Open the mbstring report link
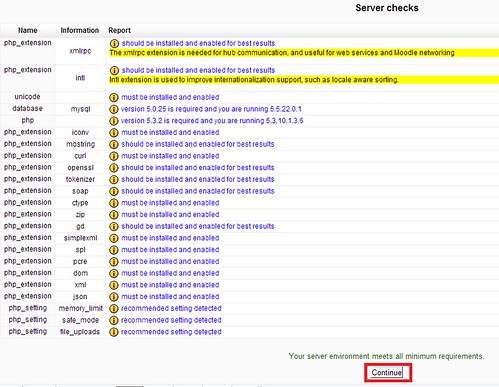This screenshot has width=499, height=387. (198, 144)
